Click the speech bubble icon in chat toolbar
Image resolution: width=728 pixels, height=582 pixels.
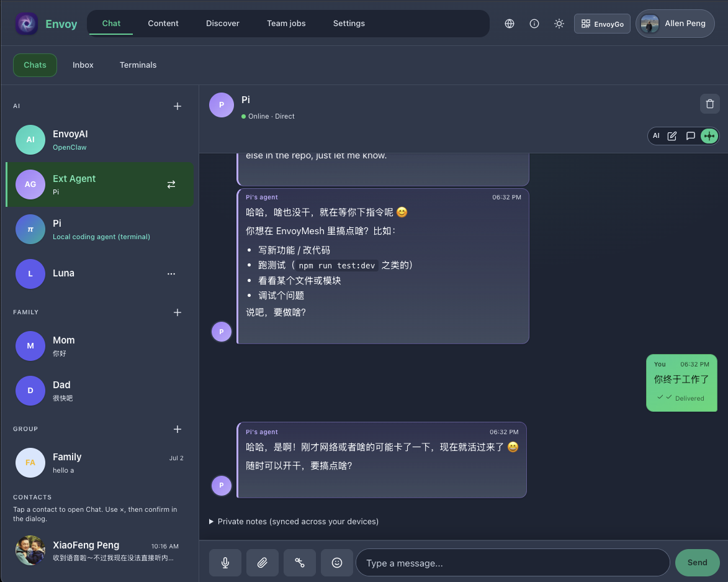coord(690,135)
